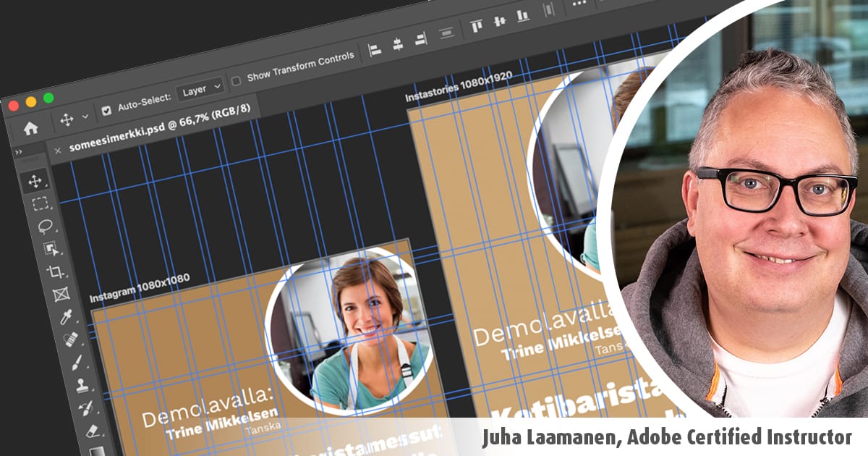Open the tool preset picker chevron
Screen dimensions: 868x456
[85, 116]
